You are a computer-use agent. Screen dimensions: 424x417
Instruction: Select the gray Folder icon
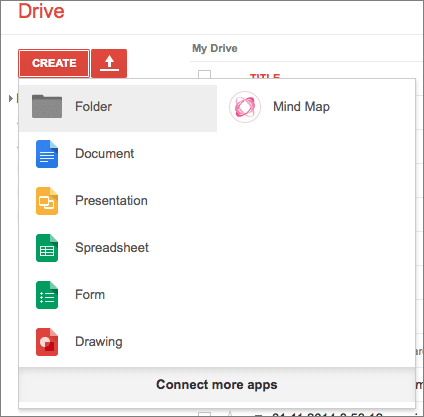coord(47,106)
